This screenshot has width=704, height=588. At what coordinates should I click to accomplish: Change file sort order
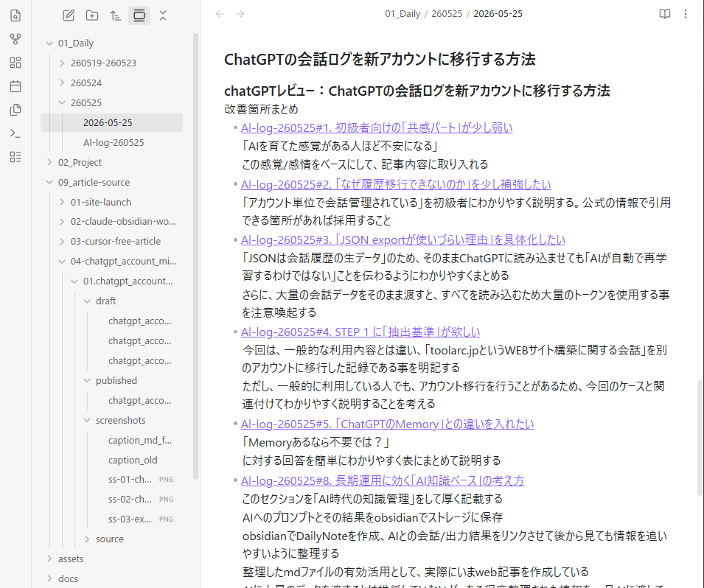[116, 15]
